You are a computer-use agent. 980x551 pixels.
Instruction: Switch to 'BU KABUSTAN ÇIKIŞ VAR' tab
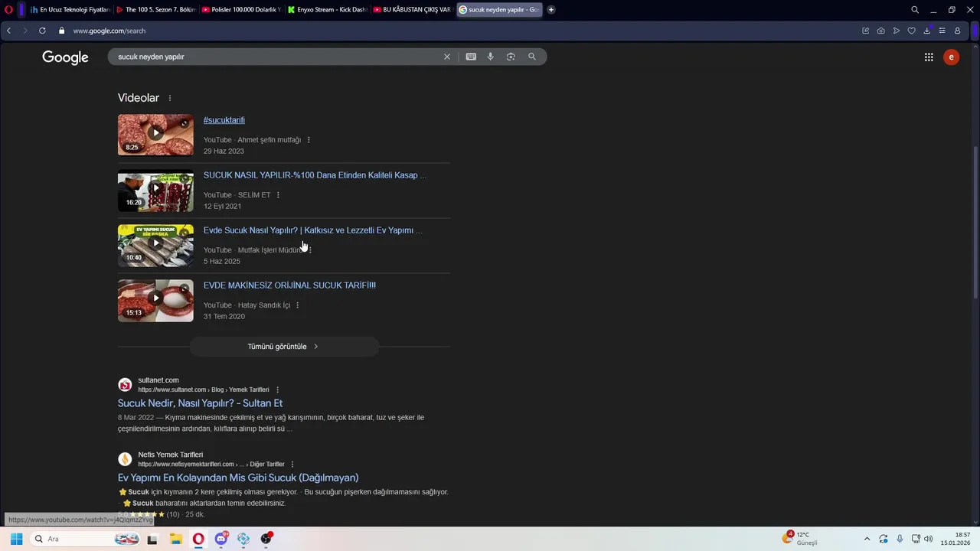click(413, 10)
